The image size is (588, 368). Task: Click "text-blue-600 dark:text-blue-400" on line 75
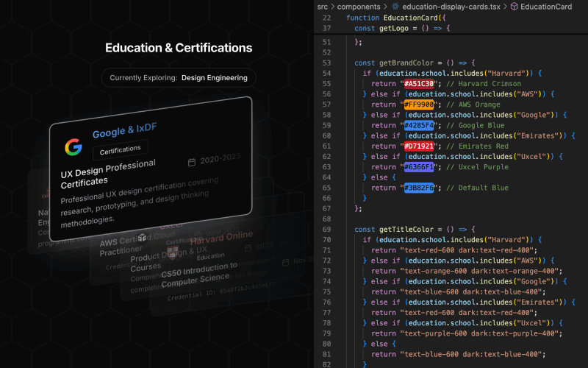click(470, 291)
